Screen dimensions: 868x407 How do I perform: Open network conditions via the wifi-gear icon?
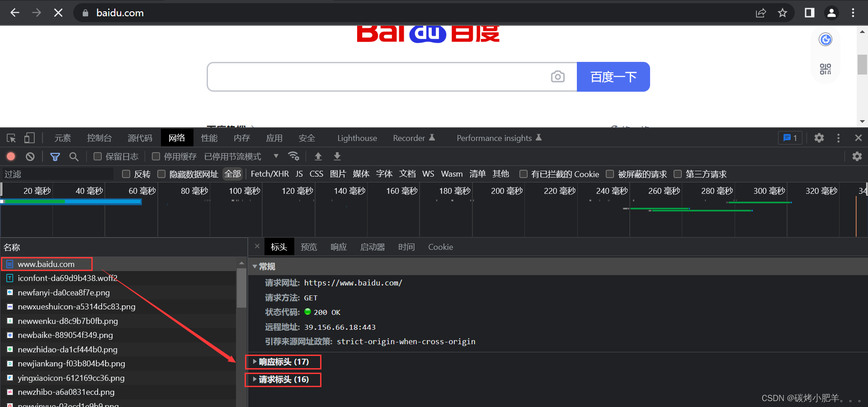point(294,156)
